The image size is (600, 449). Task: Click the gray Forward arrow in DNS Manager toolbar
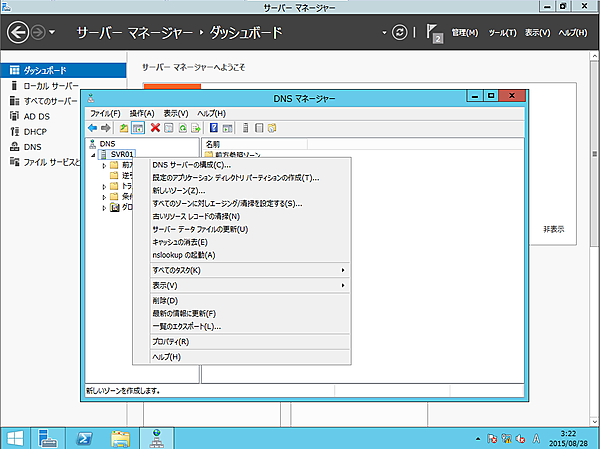tap(106, 128)
